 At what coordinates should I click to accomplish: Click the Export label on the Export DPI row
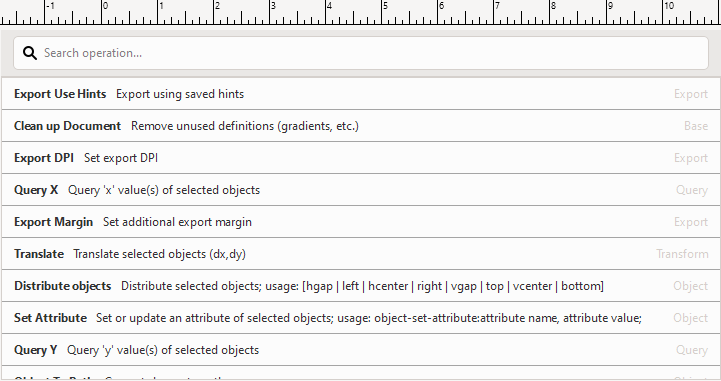(x=691, y=158)
